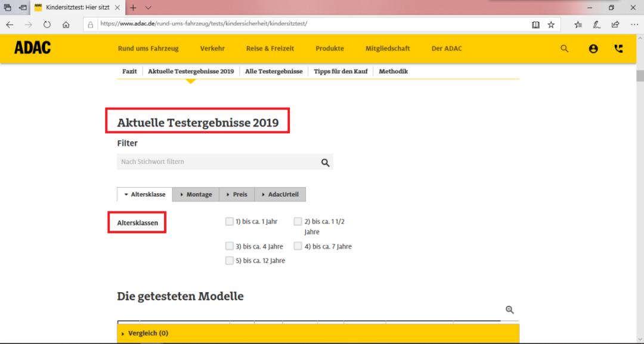Click the Nach Stichwort filtern field
The width and height of the screenshot is (644, 344).
click(225, 162)
